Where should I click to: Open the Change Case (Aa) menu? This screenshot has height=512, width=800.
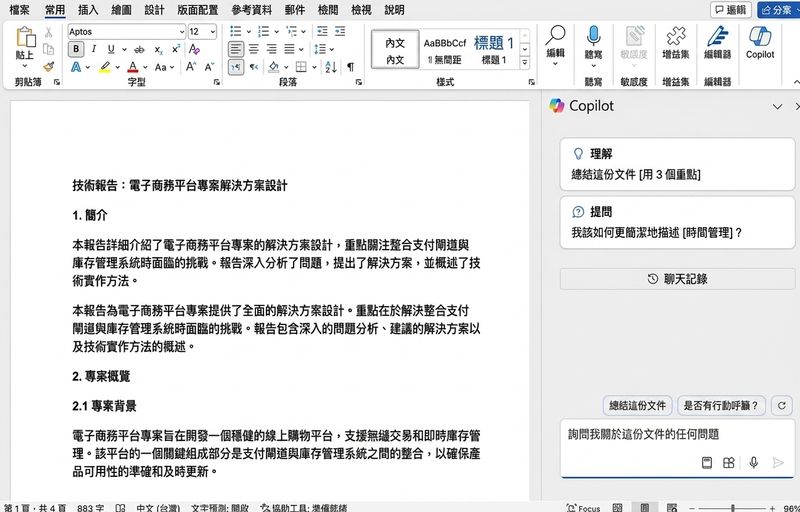[x=164, y=67]
